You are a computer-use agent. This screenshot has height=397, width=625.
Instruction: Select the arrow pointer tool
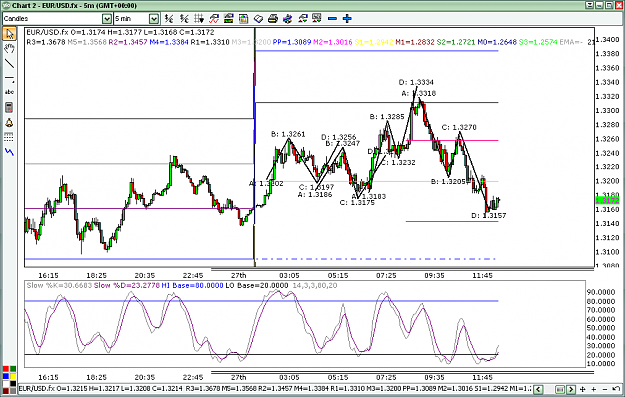[9, 33]
